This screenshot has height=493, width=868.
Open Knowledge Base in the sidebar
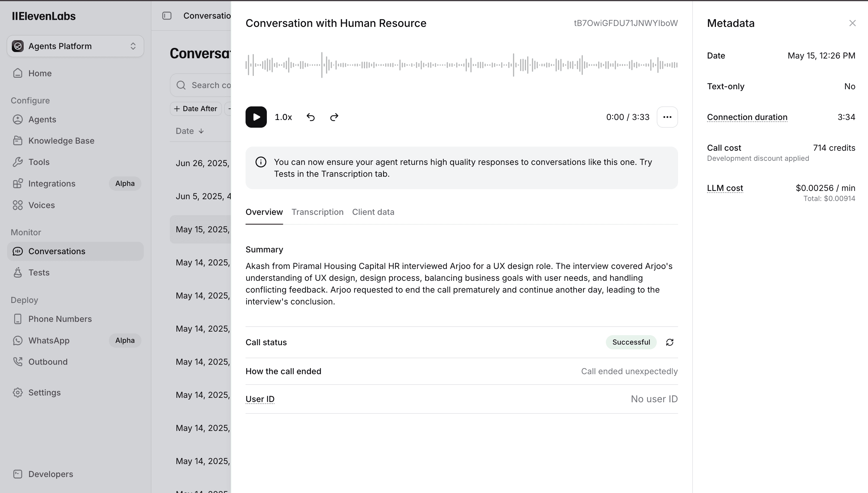(x=61, y=141)
